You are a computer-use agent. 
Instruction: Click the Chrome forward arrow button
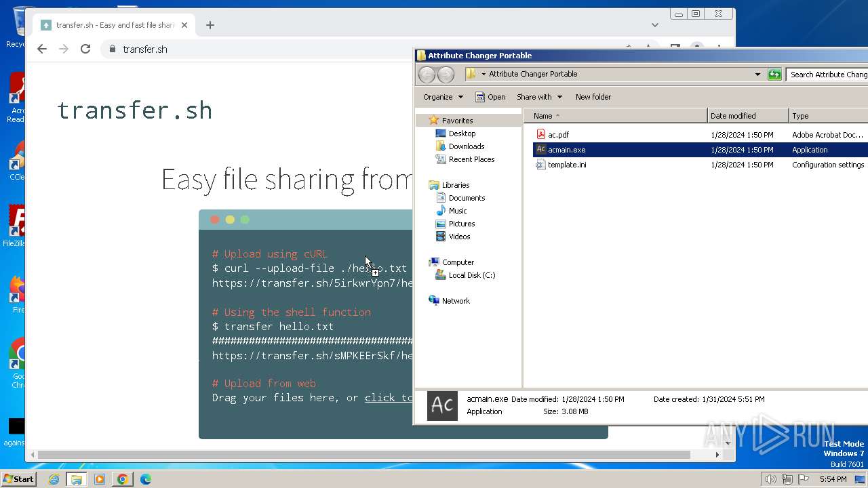64,49
